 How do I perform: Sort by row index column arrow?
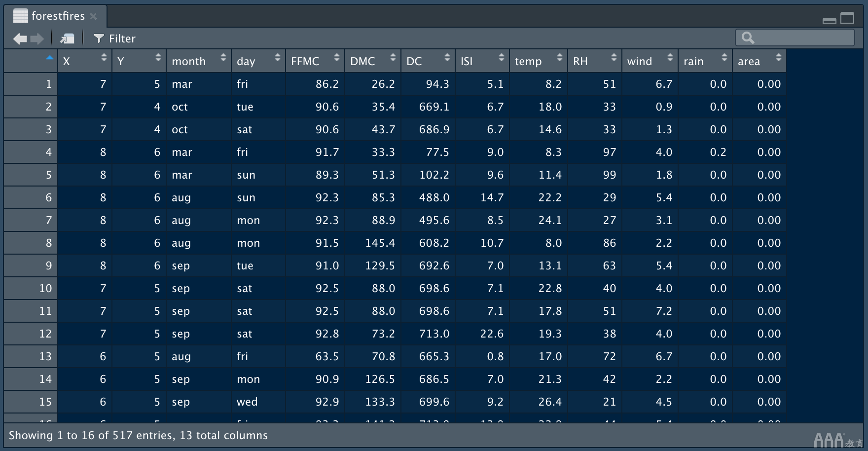coord(49,58)
